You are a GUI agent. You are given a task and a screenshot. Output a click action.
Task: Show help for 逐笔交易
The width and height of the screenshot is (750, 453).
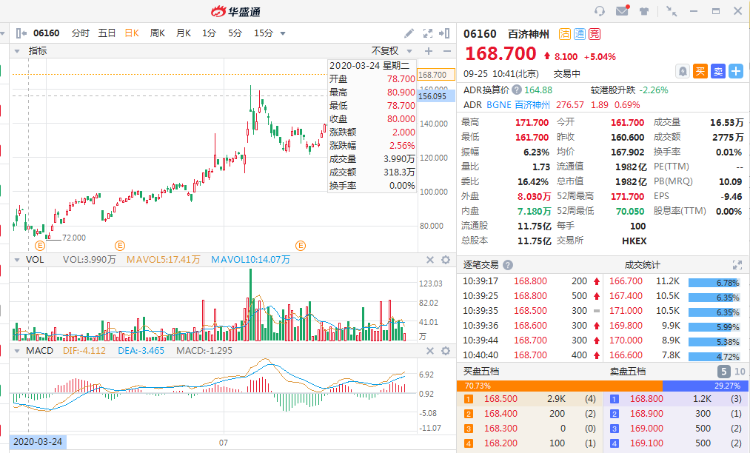pos(508,265)
